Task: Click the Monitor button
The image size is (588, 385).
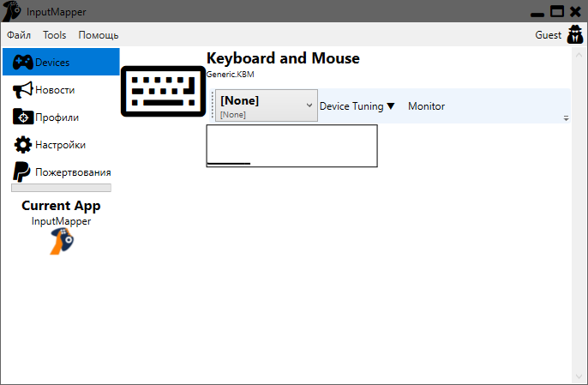Action: click(x=426, y=106)
